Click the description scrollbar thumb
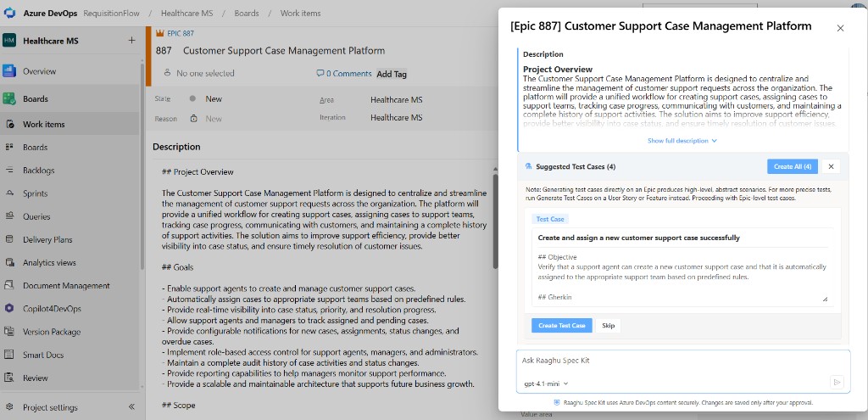 point(495,221)
